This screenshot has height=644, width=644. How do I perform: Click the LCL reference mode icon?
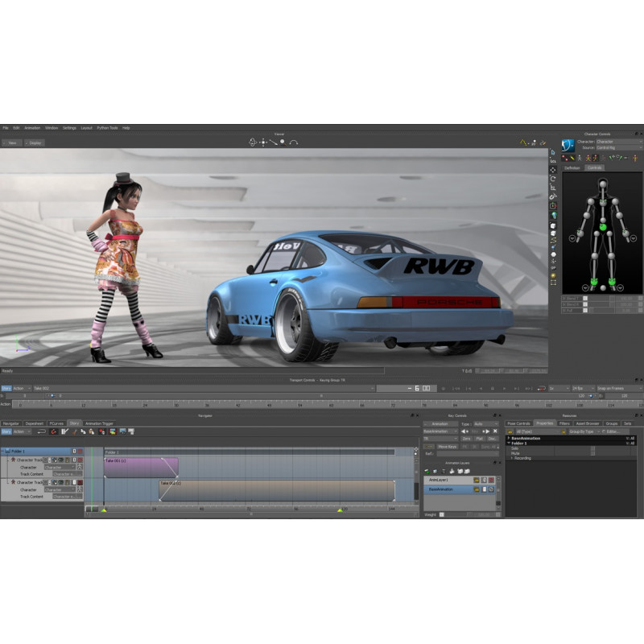553,161
